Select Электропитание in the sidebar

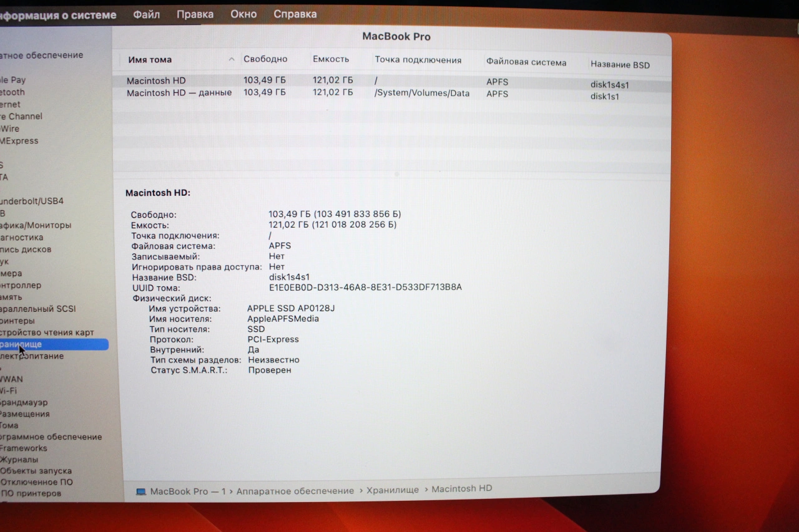(31, 356)
